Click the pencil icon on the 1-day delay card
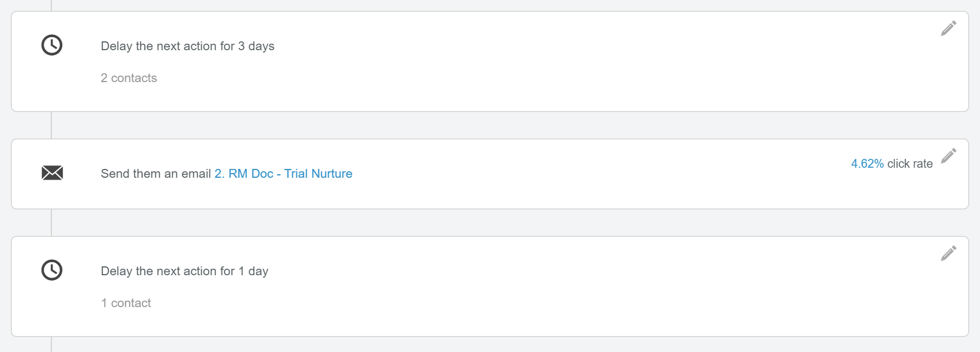The height and width of the screenshot is (352, 980). (x=949, y=253)
